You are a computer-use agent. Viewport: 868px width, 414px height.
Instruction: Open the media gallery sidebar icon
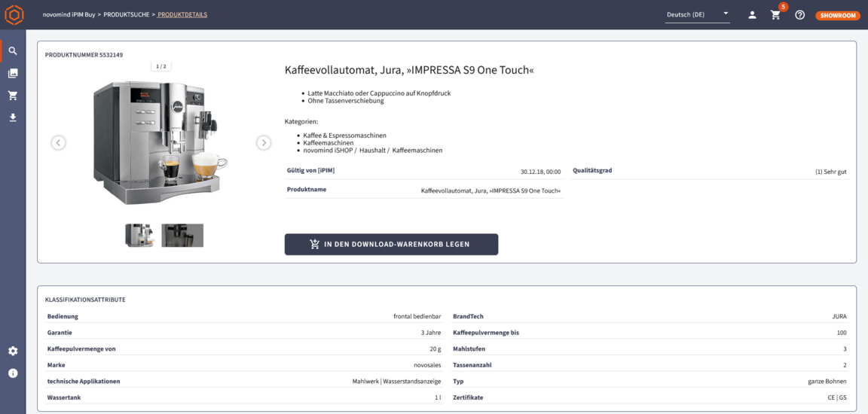tap(13, 74)
